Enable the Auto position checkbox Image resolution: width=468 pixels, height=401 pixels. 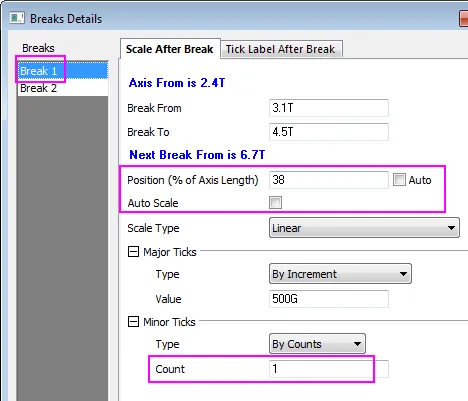click(x=399, y=180)
